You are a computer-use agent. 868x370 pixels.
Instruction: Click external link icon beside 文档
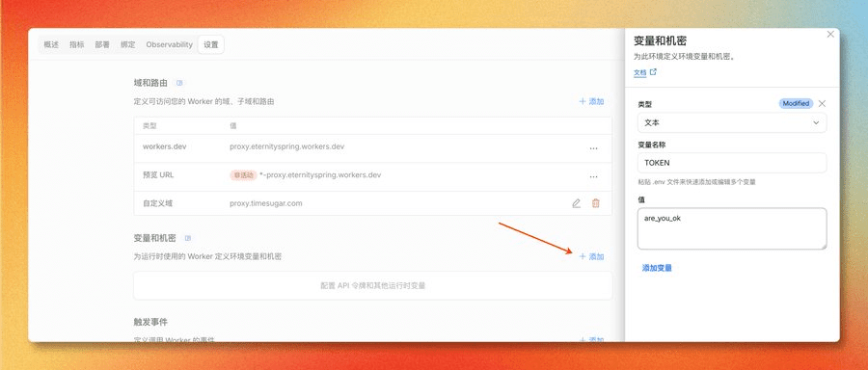point(653,72)
